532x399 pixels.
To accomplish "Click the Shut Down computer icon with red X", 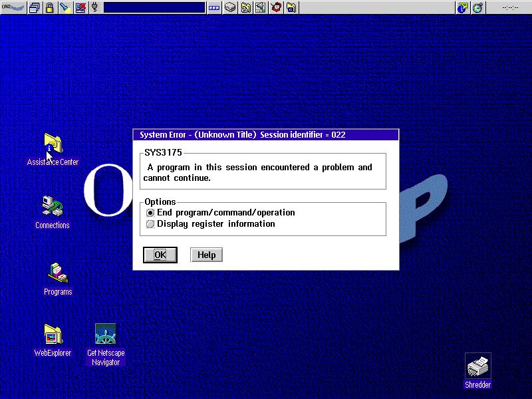I will pyautogui.click(x=80, y=7).
